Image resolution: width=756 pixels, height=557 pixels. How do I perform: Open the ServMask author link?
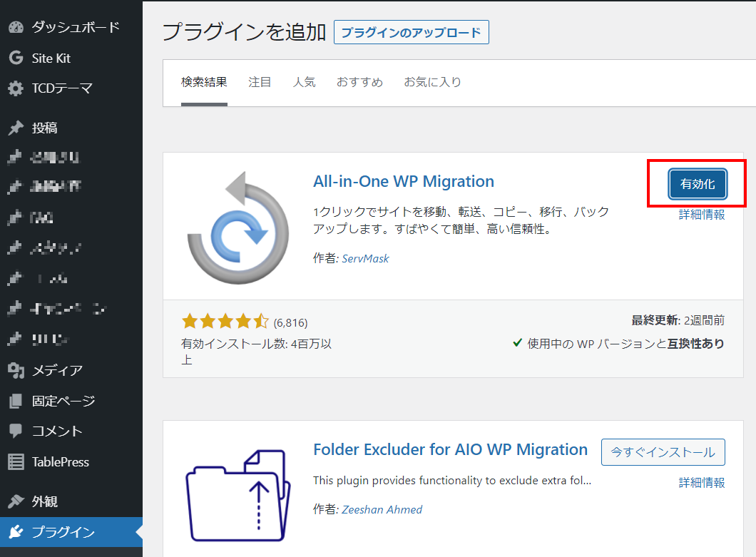(365, 258)
